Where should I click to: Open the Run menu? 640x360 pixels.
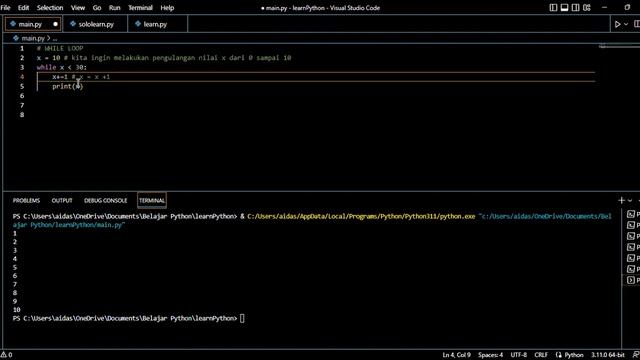pos(115,7)
